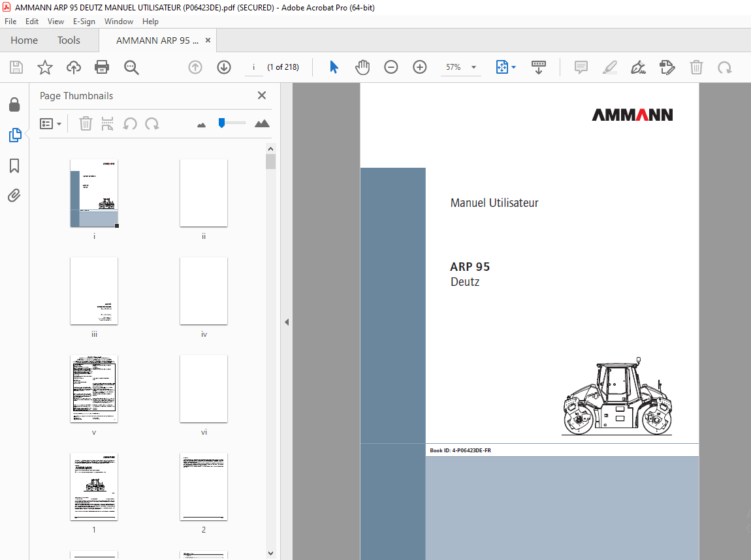Image resolution: width=751 pixels, height=560 pixels.
Task: Select page iv thumbnail
Action: click(x=204, y=291)
